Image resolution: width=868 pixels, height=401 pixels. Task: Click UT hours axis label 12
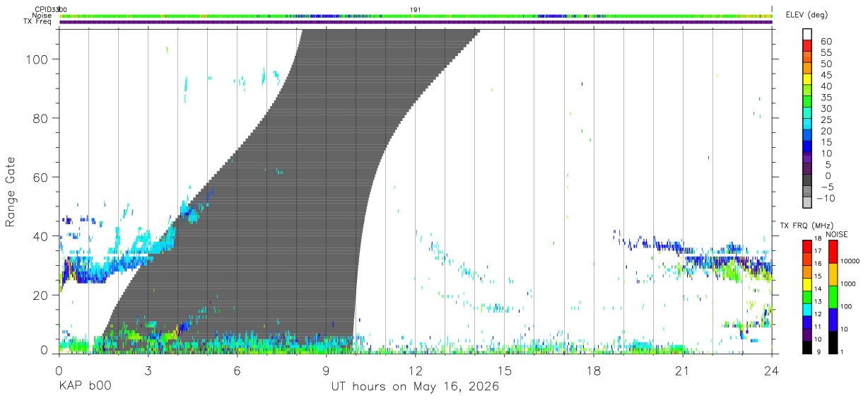tap(416, 371)
